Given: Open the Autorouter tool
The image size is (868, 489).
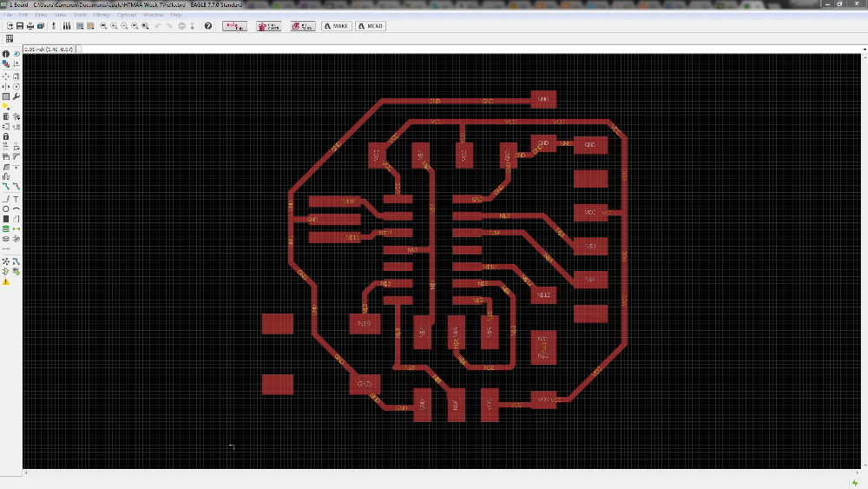Looking at the screenshot, I should pos(16,261).
